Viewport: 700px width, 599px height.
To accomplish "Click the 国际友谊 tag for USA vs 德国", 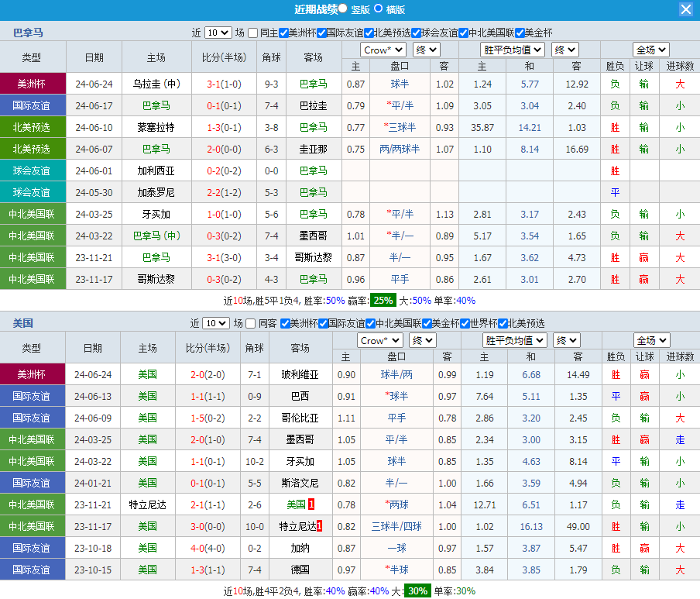I will point(33,570).
